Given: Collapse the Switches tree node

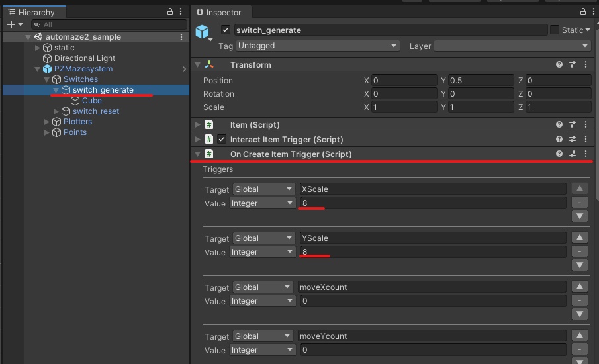Looking at the screenshot, I should pyautogui.click(x=46, y=79).
